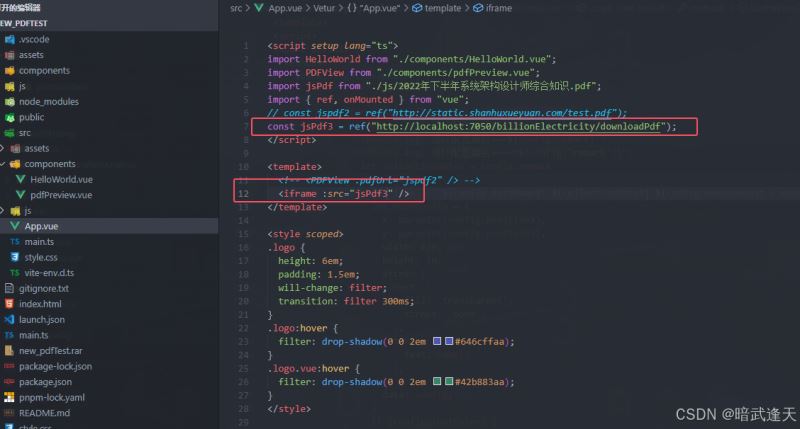Select the src breadcrumb segment
The width and height of the screenshot is (800, 429).
point(236,8)
